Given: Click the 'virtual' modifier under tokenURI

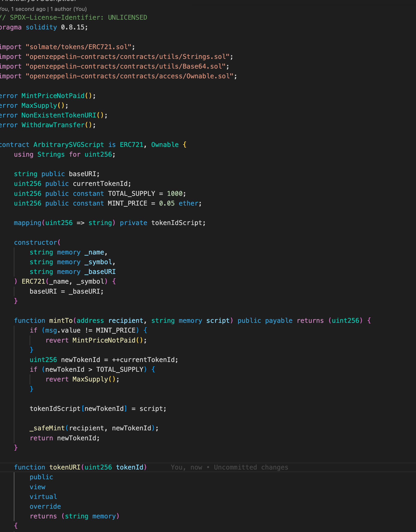Looking at the screenshot, I should (43, 497).
